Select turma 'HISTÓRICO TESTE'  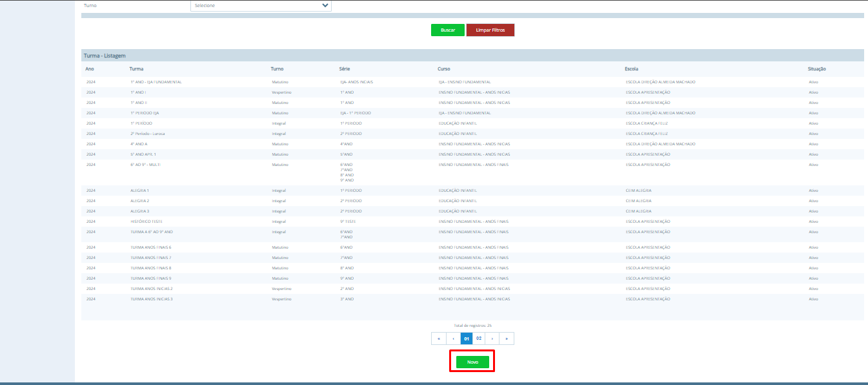click(x=146, y=222)
